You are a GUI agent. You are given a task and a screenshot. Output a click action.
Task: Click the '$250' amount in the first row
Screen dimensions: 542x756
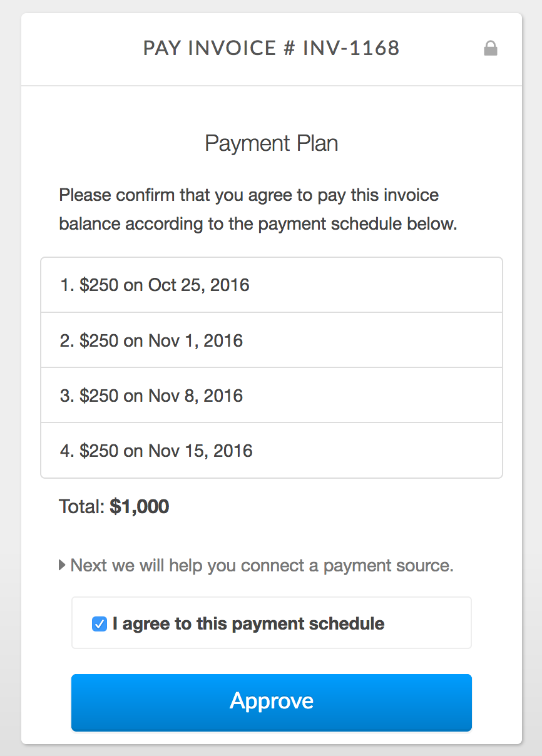pos(99,285)
